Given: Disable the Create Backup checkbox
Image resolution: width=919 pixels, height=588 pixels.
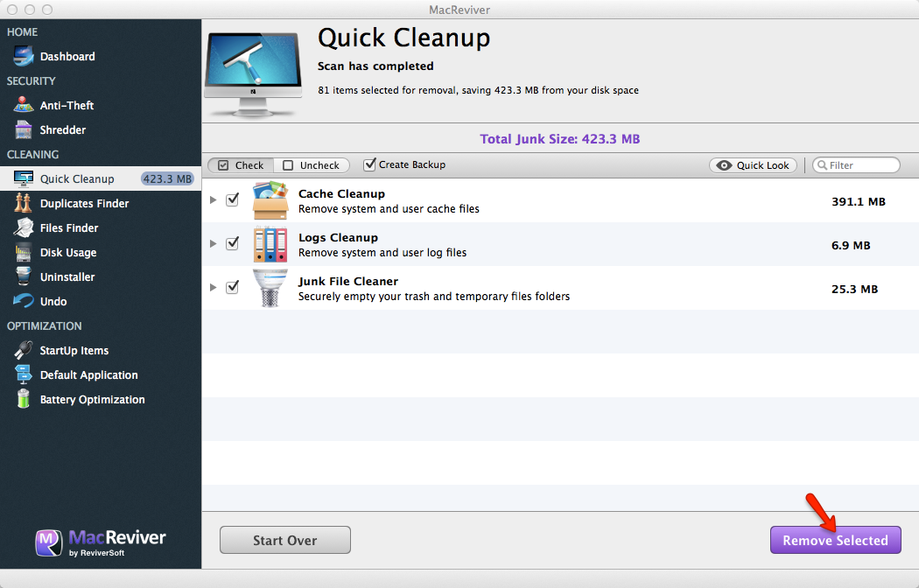Looking at the screenshot, I should pos(370,164).
